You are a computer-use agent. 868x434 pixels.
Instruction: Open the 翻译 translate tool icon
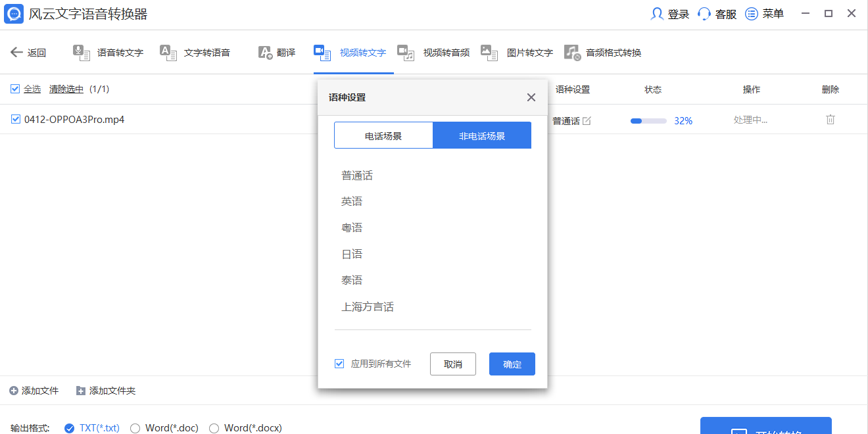click(265, 53)
